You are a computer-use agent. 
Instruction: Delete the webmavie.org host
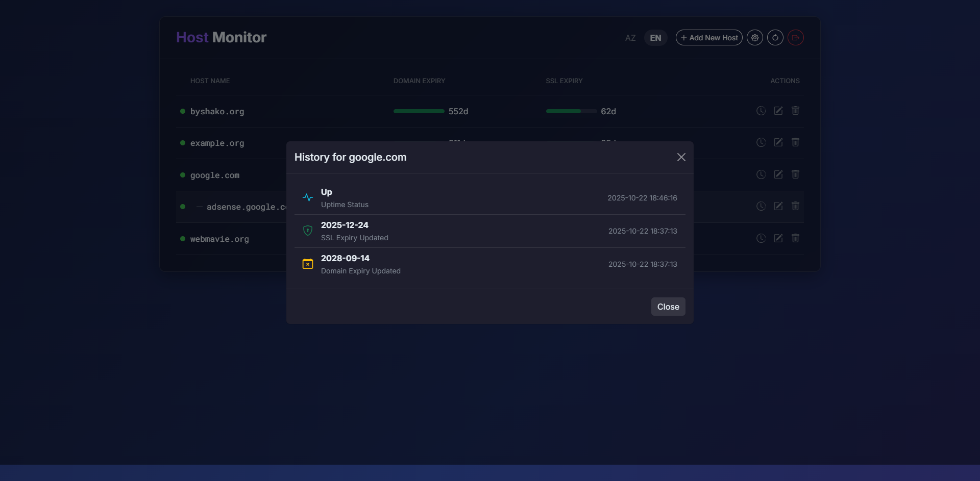tap(795, 238)
